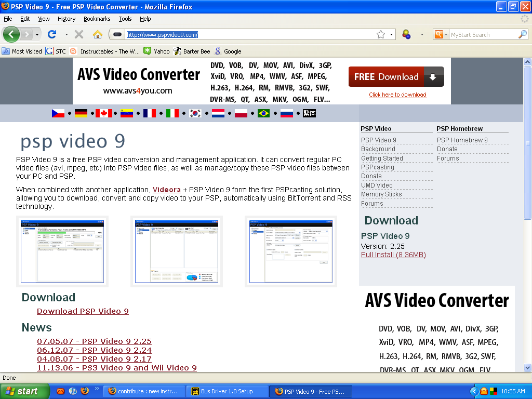Open news item 07.05.07 PSP Video 9 2.25
The height and width of the screenshot is (399, 532).
[x=95, y=341]
